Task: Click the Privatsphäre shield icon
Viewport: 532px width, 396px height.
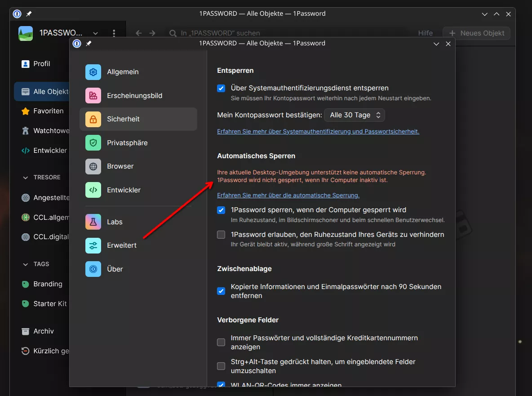Action: pos(93,143)
